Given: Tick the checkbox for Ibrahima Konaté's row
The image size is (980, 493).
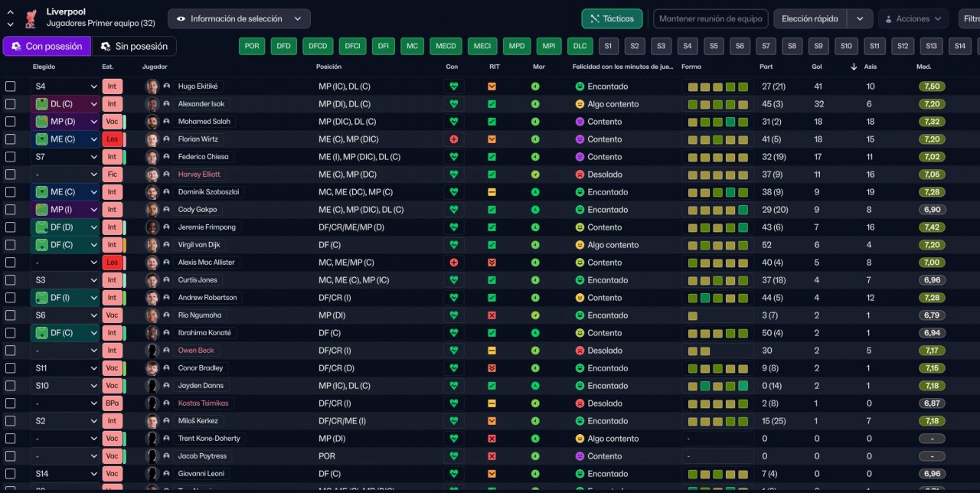Looking at the screenshot, I should 11,333.
